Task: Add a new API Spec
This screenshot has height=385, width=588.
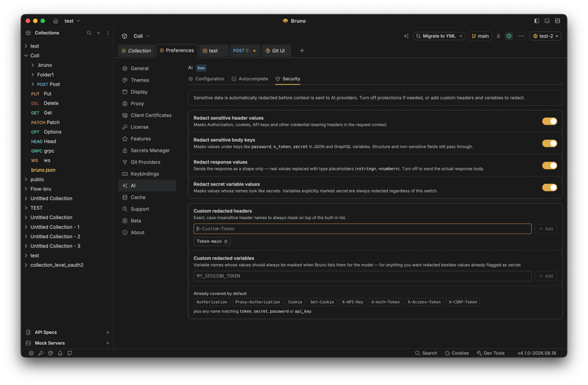Action: coord(108,333)
